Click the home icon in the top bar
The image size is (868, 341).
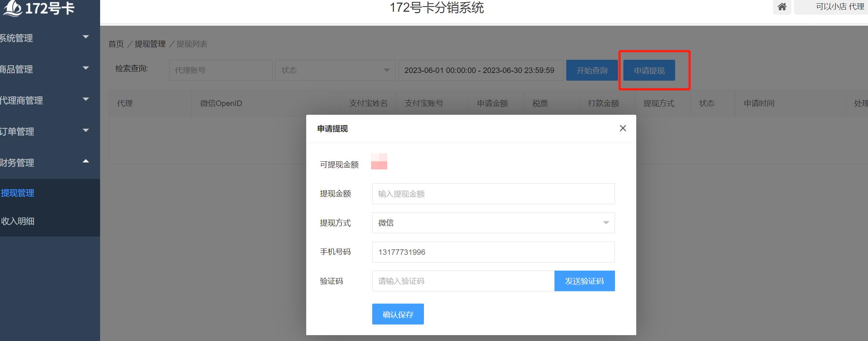coord(782,7)
